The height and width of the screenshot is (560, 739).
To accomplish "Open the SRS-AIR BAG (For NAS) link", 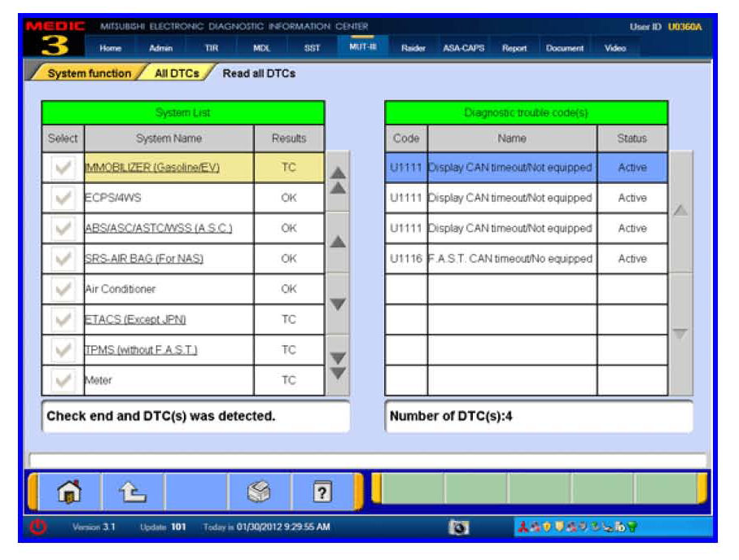I will pyautogui.click(x=144, y=259).
